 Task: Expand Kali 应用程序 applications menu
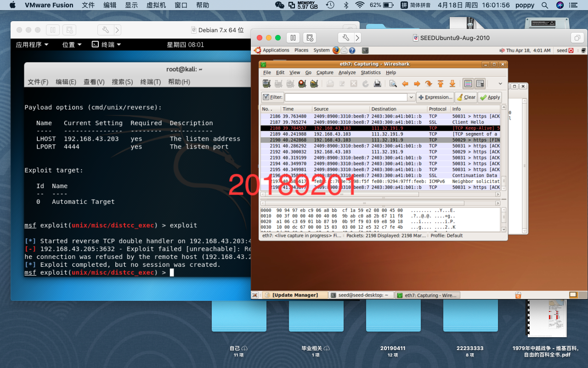pyautogui.click(x=32, y=45)
